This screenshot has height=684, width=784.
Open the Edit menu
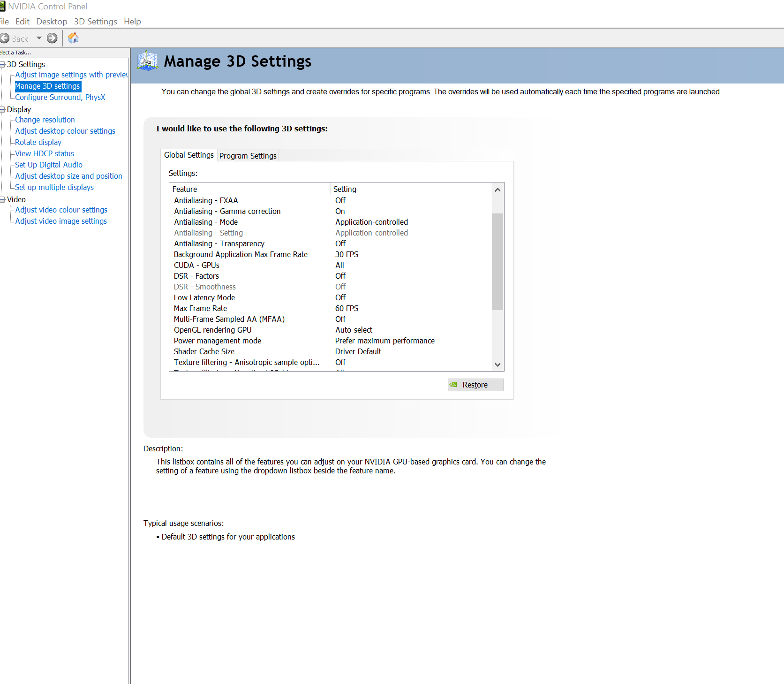[23, 22]
